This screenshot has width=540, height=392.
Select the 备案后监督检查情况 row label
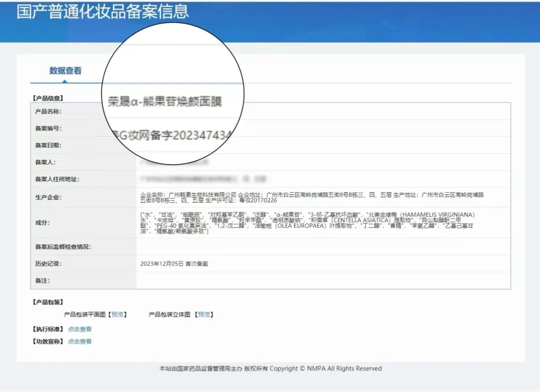[x=63, y=247]
